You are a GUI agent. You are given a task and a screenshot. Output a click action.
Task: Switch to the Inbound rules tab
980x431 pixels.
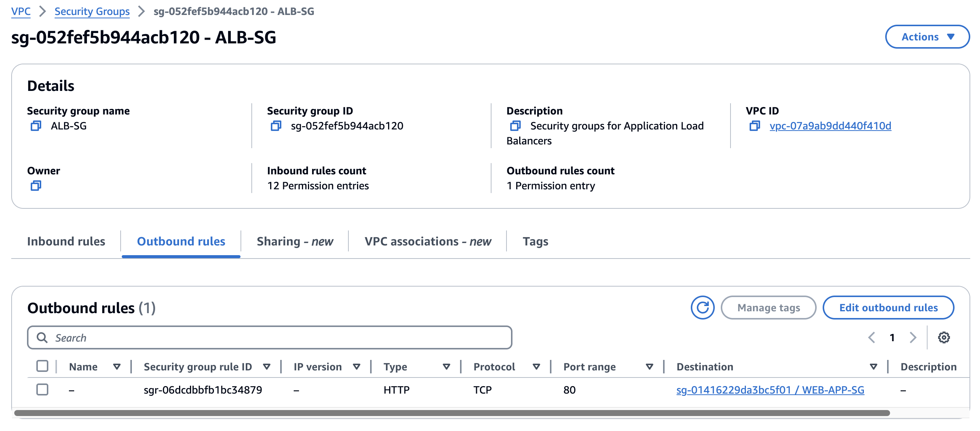(66, 241)
